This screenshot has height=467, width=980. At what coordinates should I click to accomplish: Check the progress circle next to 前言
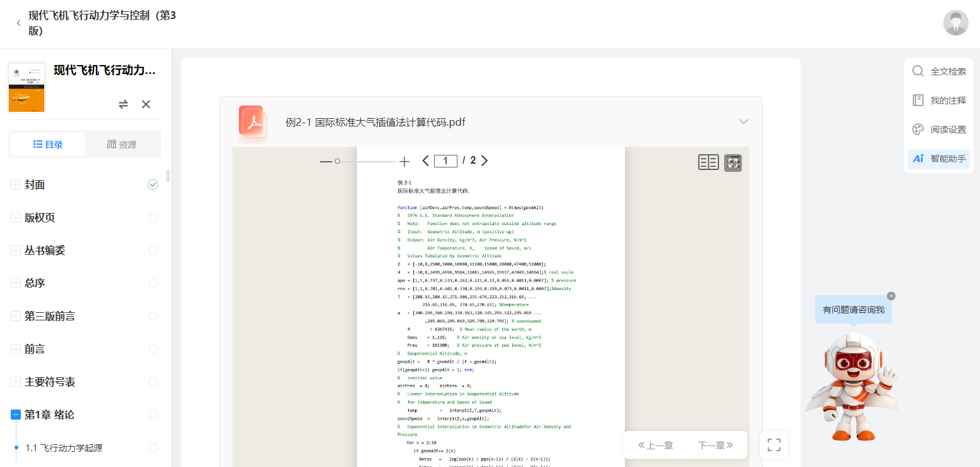point(152,348)
